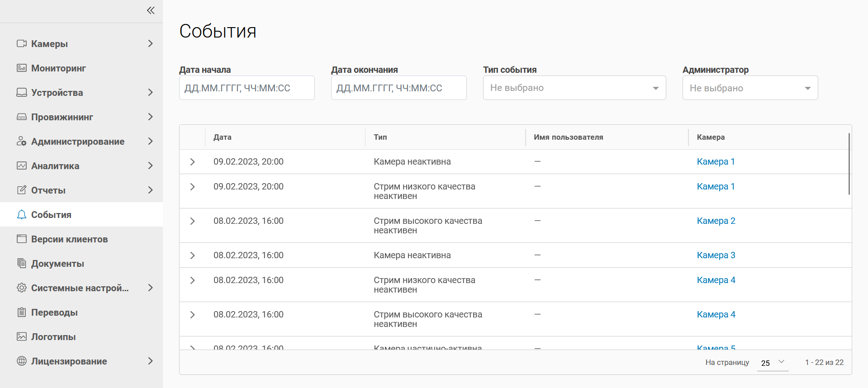Click the Устройства devices icon
Viewport: 868px width, 388px height.
(22, 92)
